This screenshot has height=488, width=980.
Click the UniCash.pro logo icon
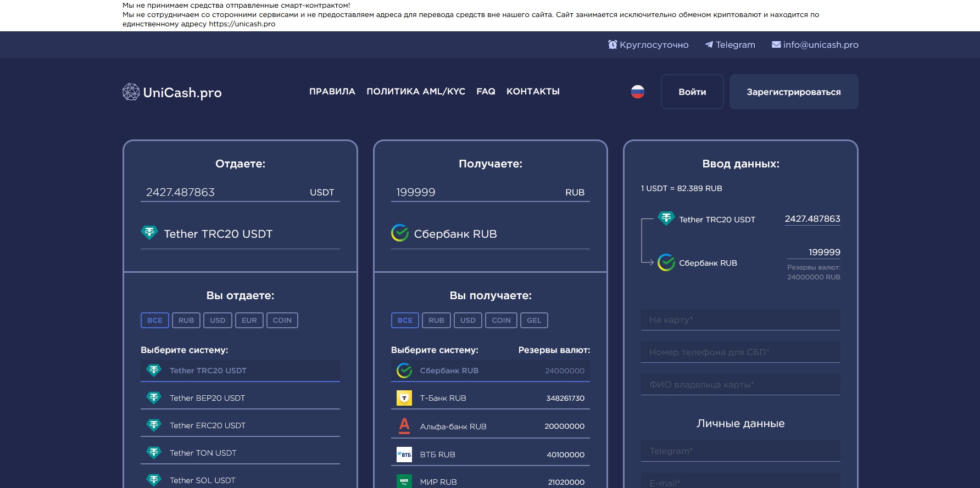(131, 92)
